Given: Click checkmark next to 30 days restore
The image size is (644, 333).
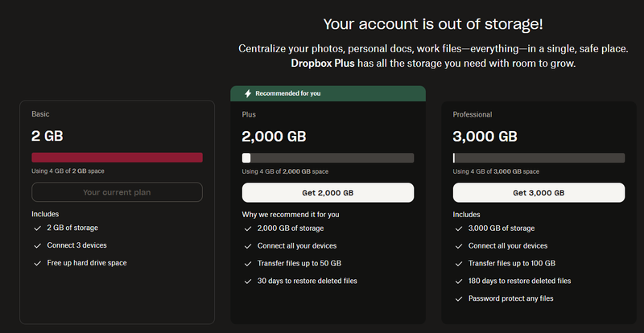Looking at the screenshot, I should (x=248, y=281).
